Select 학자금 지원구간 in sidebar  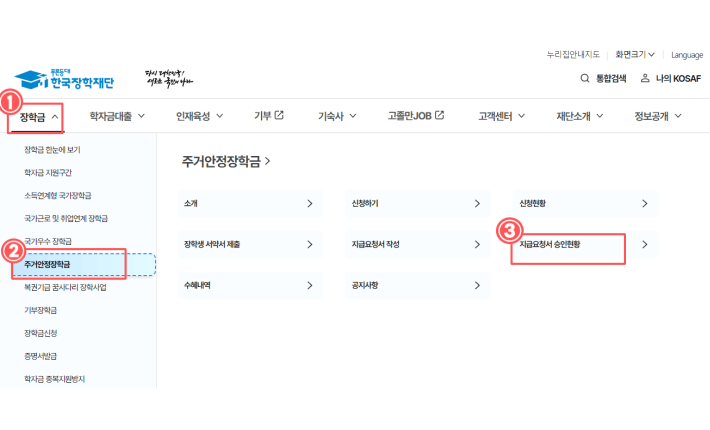point(48,172)
